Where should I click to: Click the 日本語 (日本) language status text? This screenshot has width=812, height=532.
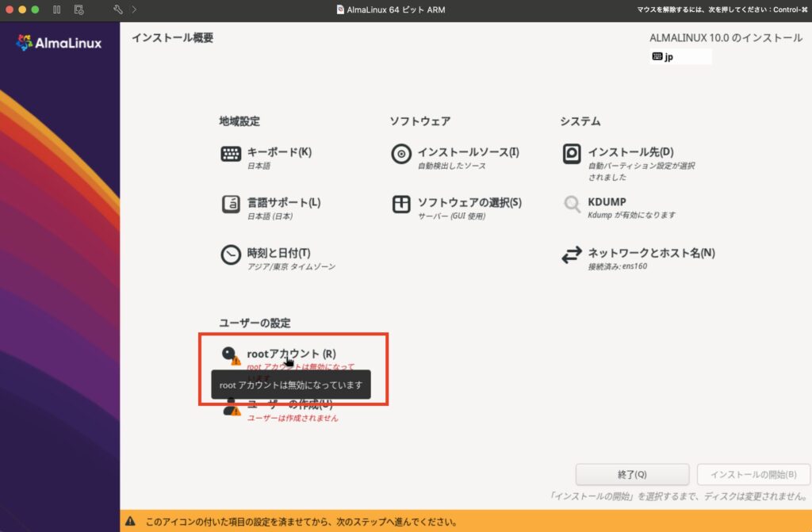[270, 216]
